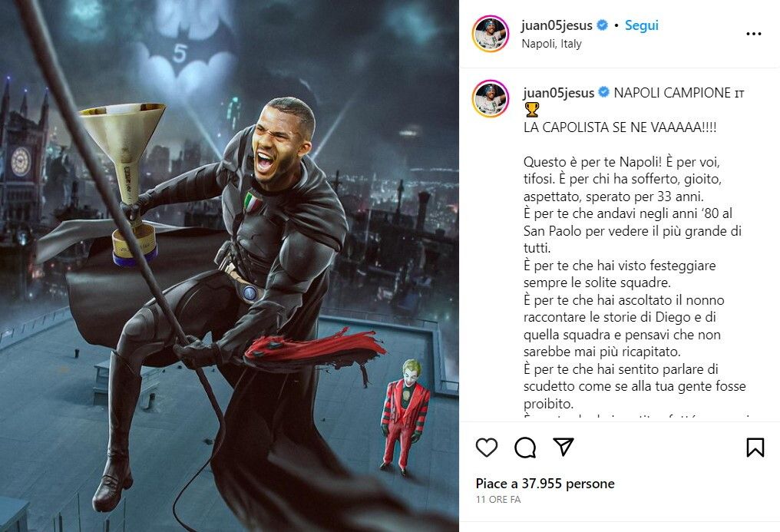780x532 pixels.
Task: Open juan05jesus username in the post header
Action: click(557, 25)
